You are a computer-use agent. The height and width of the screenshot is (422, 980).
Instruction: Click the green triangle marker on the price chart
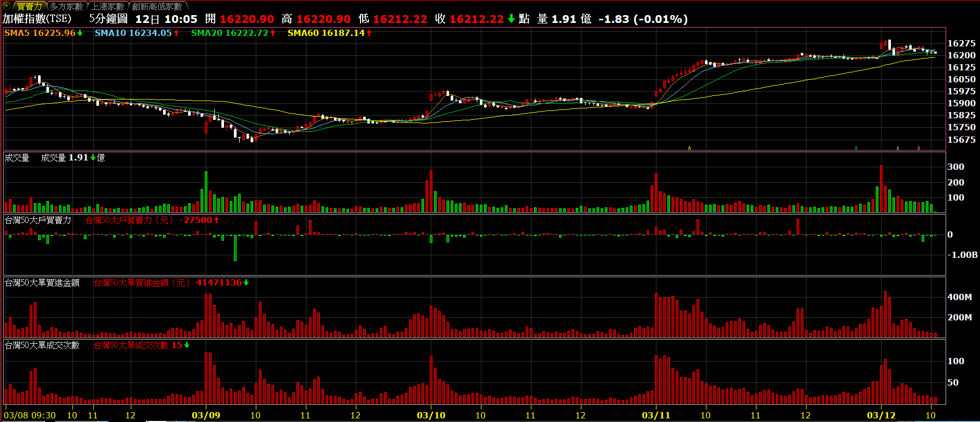click(x=856, y=148)
